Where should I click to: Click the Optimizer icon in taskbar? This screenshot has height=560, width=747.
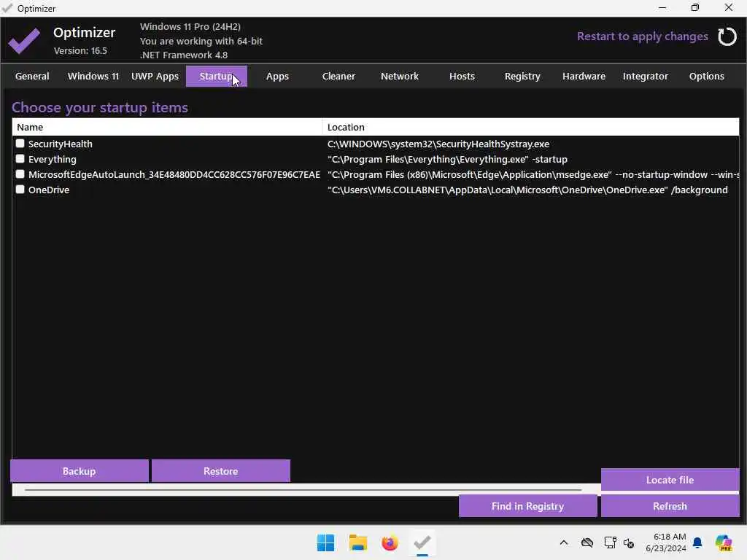[x=422, y=542]
